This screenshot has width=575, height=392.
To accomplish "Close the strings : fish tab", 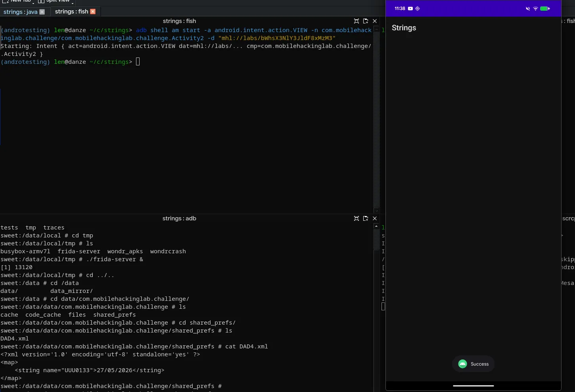I will click(x=93, y=11).
